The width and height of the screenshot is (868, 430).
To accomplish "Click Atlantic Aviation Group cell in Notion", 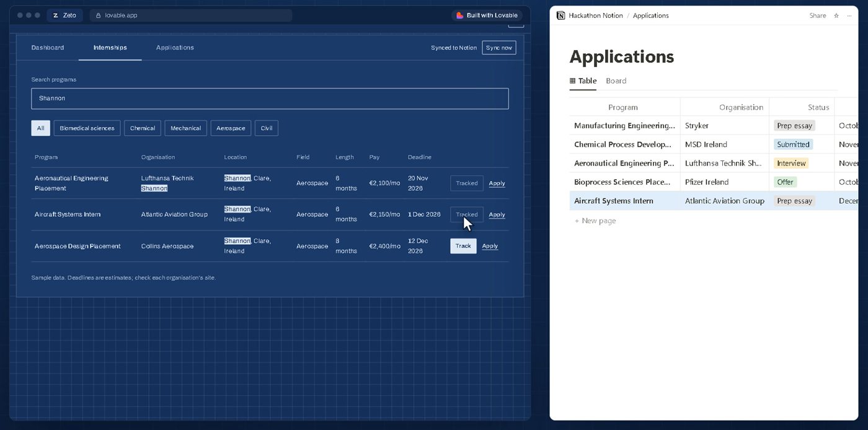I will pos(725,201).
